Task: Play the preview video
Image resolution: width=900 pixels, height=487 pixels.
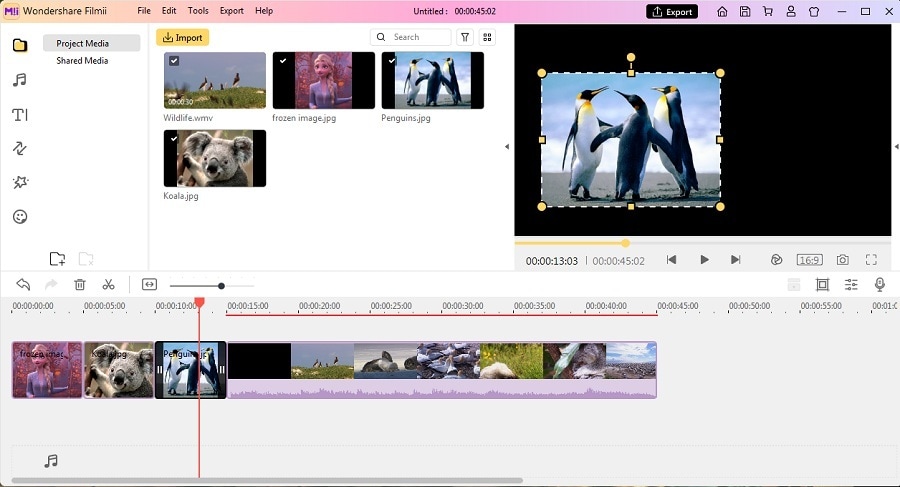Action: tap(704, 260)
